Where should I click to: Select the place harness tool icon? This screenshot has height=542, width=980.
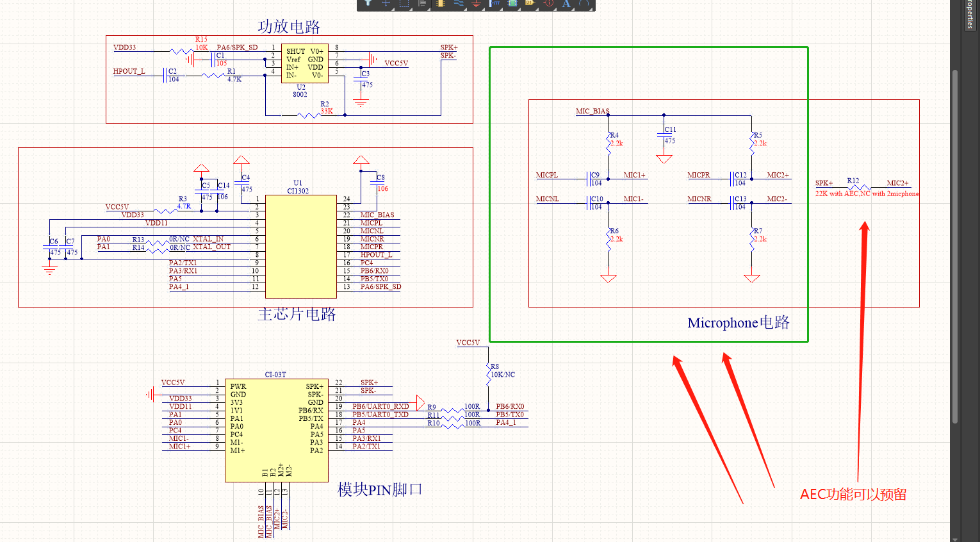coord(494,3)
